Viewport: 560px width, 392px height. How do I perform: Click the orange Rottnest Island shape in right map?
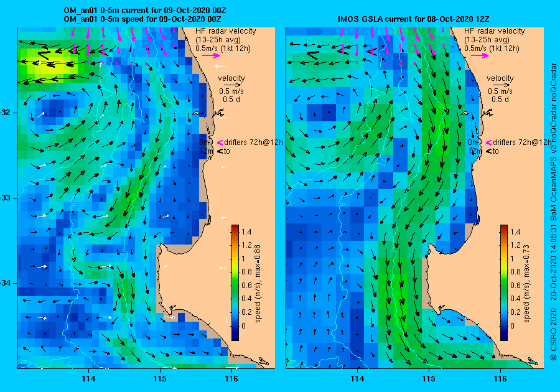coord(465,113)
